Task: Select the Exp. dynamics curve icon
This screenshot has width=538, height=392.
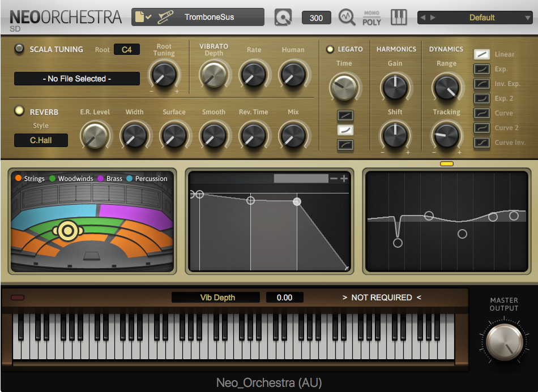Action: [482, 69]
